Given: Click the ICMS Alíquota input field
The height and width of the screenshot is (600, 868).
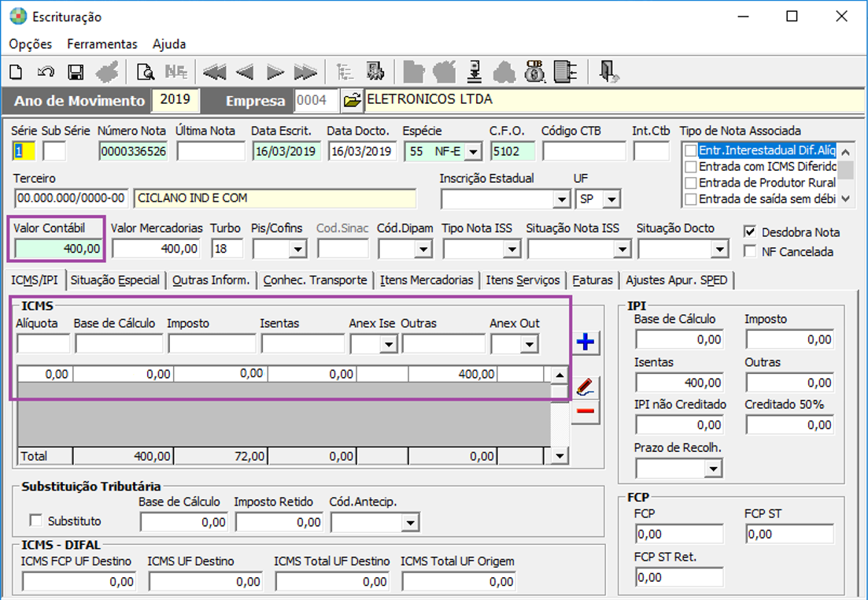Looking at the screenshot, I should [x=43, y=344].
